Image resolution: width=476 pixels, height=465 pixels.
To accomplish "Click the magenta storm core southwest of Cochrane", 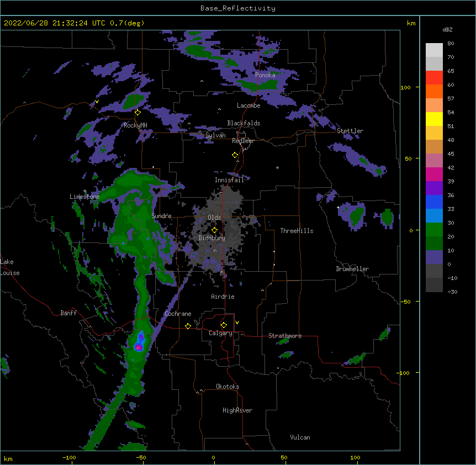I will pos(139,347).
